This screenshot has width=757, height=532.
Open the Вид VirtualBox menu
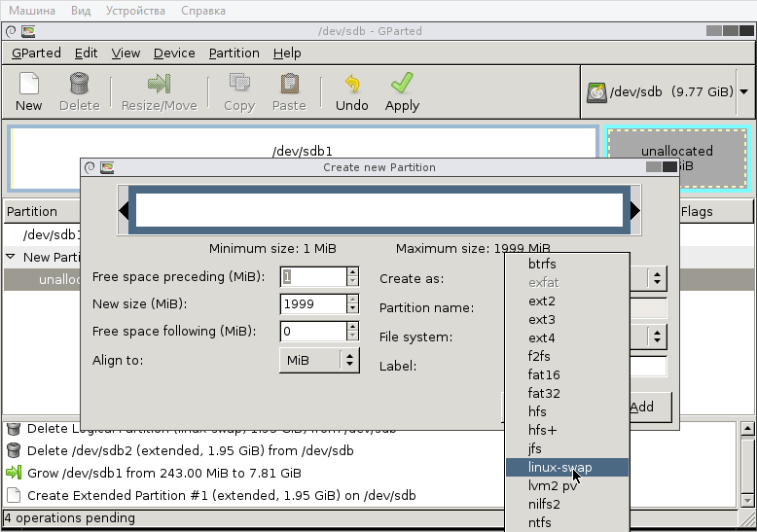pos(81,11)
